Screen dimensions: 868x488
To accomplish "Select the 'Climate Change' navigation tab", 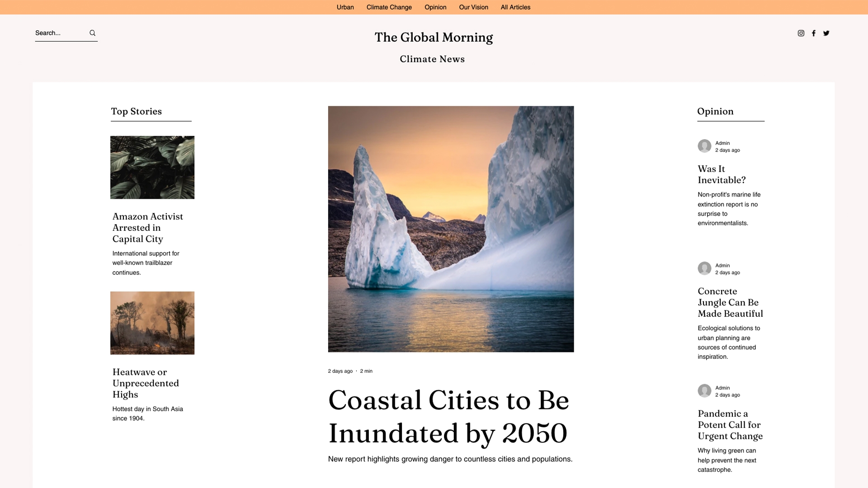I will pyautogui.click(x=389, y=7).
